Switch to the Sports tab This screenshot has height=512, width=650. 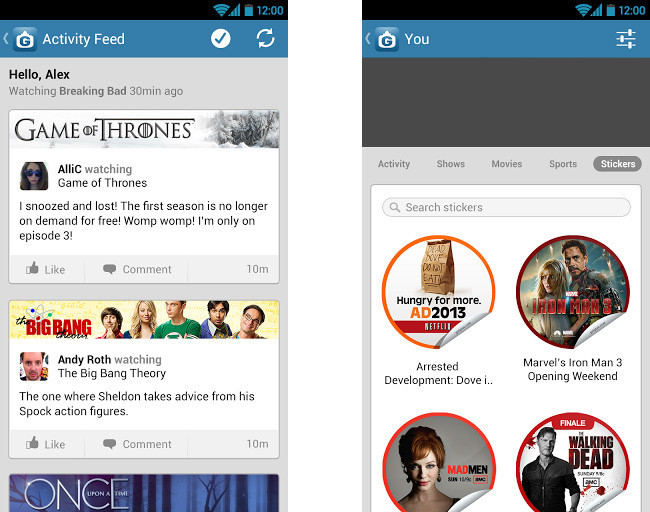pyautogui.click(x=563, y=164)
